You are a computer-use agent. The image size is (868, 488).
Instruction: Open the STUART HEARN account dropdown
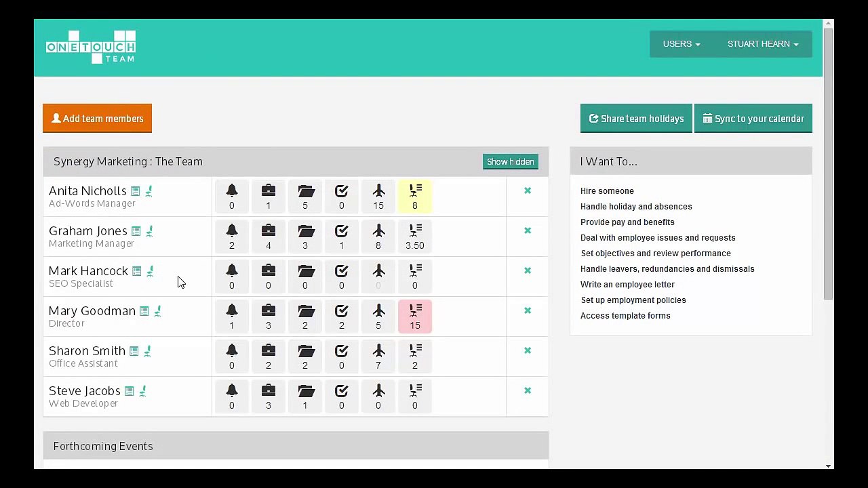click(763, 44)
